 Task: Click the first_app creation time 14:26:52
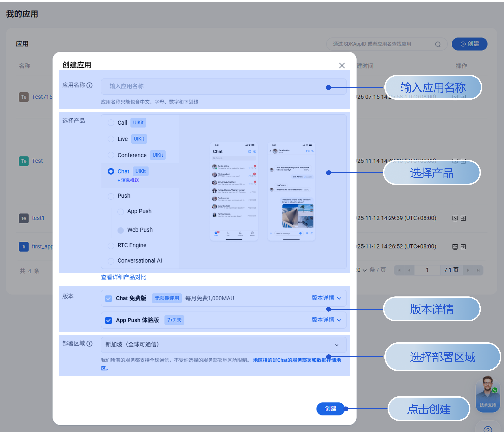[x=396, y=246]
